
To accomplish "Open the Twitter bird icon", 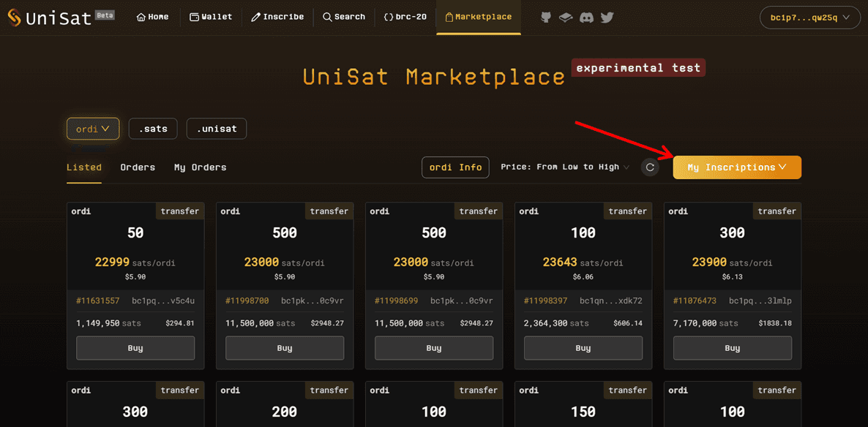I will point(607,17).
